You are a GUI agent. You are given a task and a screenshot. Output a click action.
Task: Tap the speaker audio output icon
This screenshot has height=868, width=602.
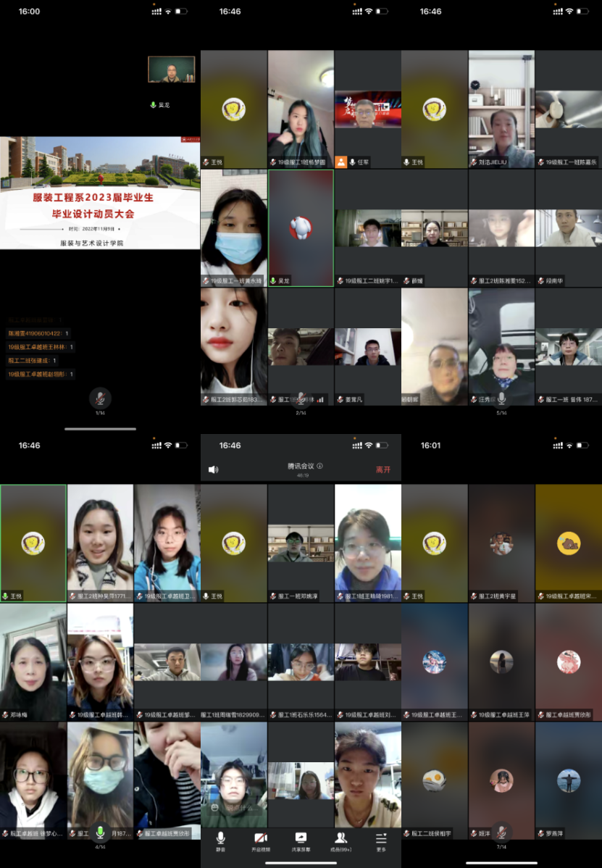(213, 470)
